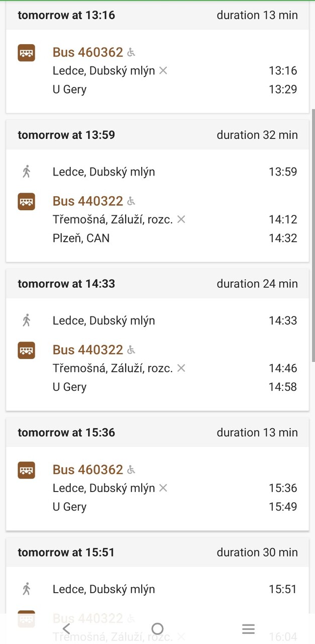Tap the wheelchair icon beside the 13:16 Bus 460362
This screenshot has width=315, height=644.
tap(131, 52)
